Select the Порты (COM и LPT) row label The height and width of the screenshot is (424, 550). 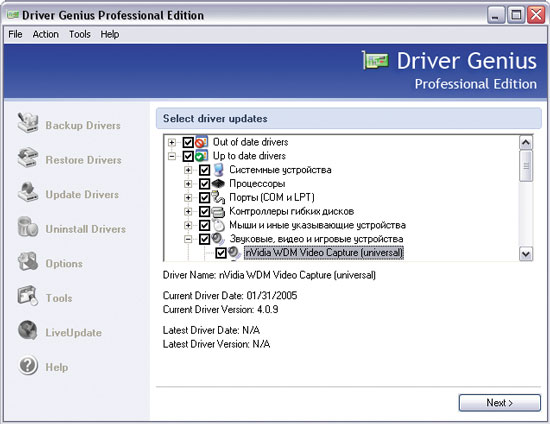pos(272,197)
